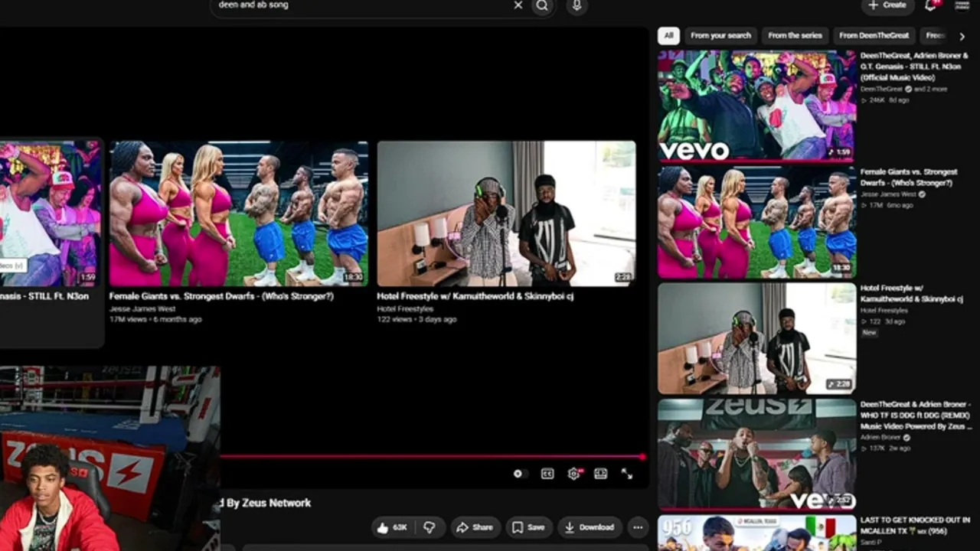Click the 'Hotel Freestyles' channel name on the end screen
The image size is (980, 551).
405,309
